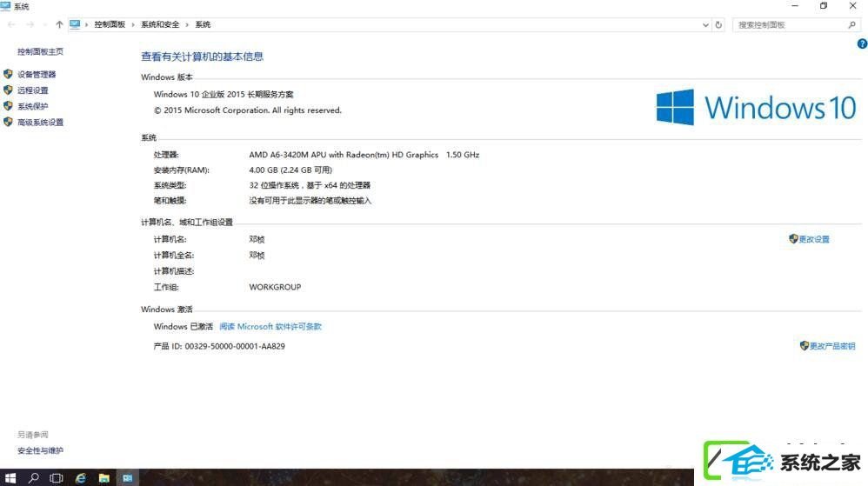The width and height of the screenshot is (868, 486).
Task: Open 高级系统设置 from the sidebar
Action: click(x=40, y=123)
